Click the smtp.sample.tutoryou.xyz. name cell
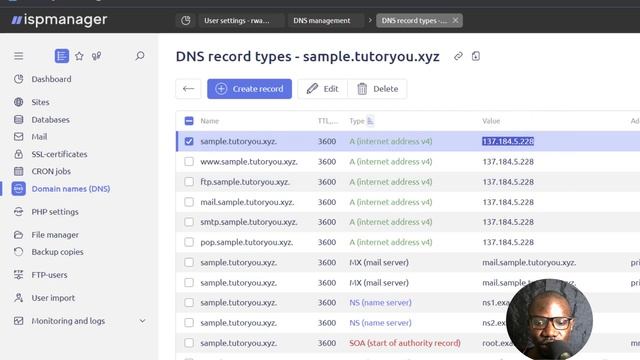 pos(249,222)
